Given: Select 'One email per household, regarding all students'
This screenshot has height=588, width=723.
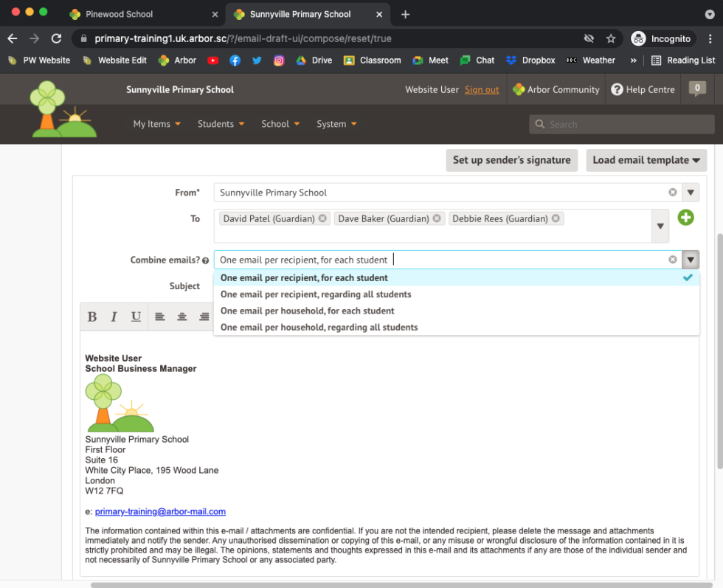Looking at the screenshot, I should click(318, 327).
